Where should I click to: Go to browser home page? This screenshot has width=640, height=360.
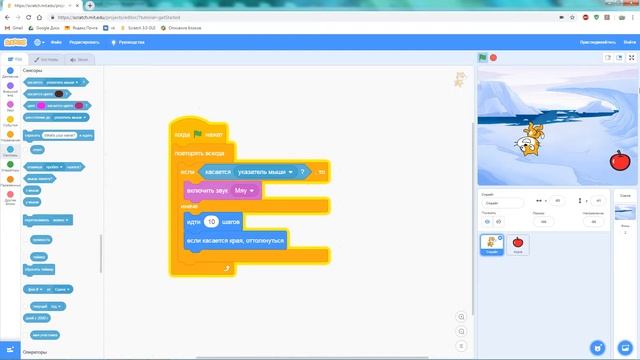(x=39, y=18)
